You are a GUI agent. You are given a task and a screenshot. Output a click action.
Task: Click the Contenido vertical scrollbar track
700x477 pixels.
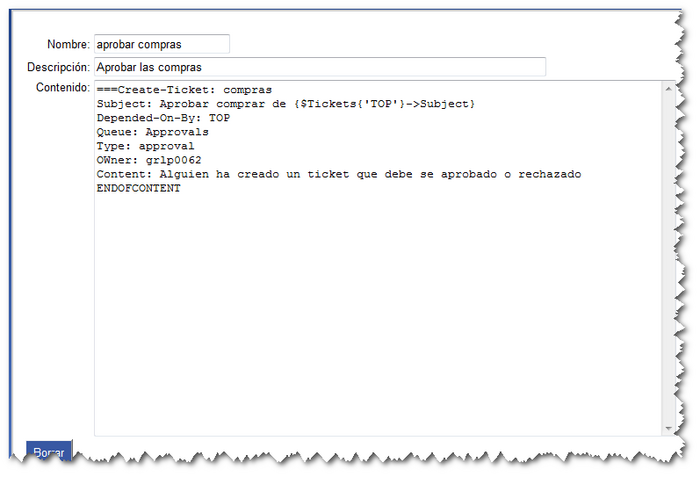coord(669,260)
